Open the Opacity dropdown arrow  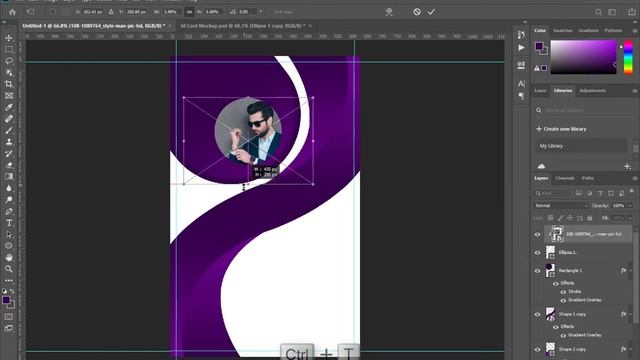(630, 206)
